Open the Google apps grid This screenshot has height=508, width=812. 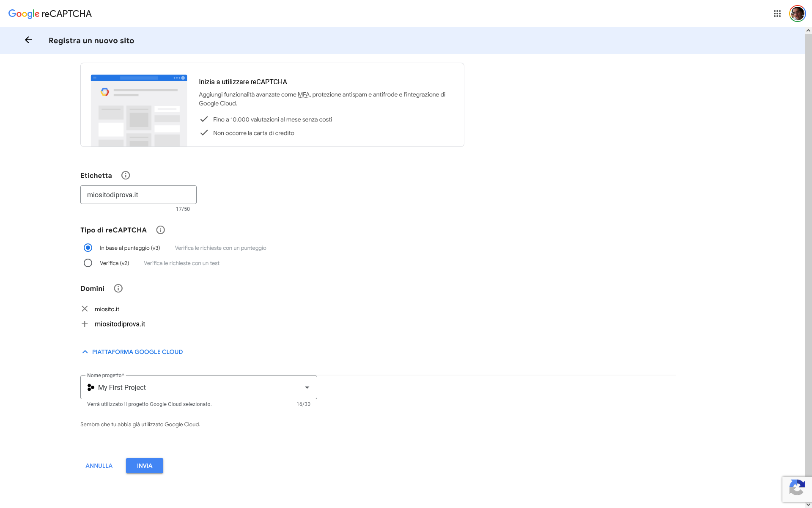tap(777, 14)
